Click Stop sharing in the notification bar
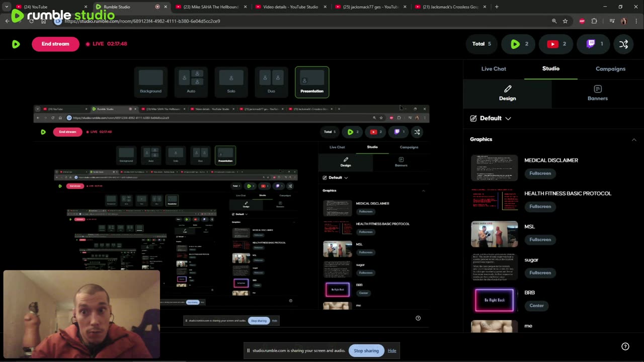The image size is (644, 362). [366, 351]
